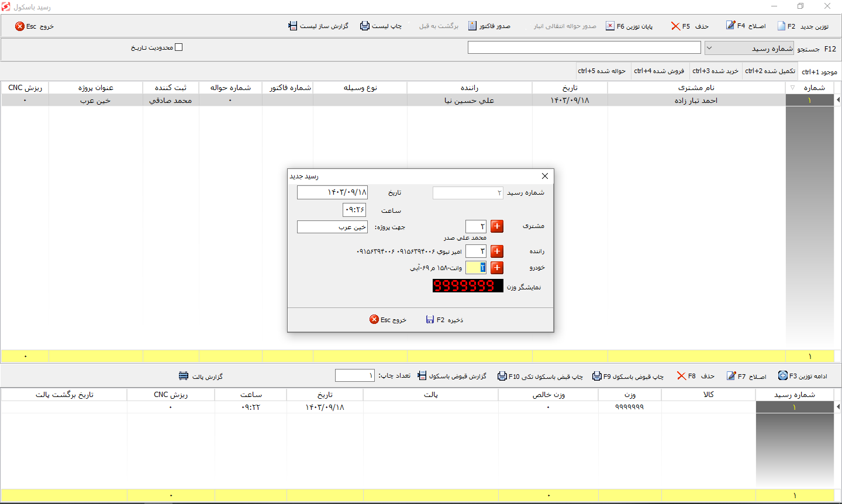
Task: Click the ذخیره F2 save icon
Action: pos(430,320)
